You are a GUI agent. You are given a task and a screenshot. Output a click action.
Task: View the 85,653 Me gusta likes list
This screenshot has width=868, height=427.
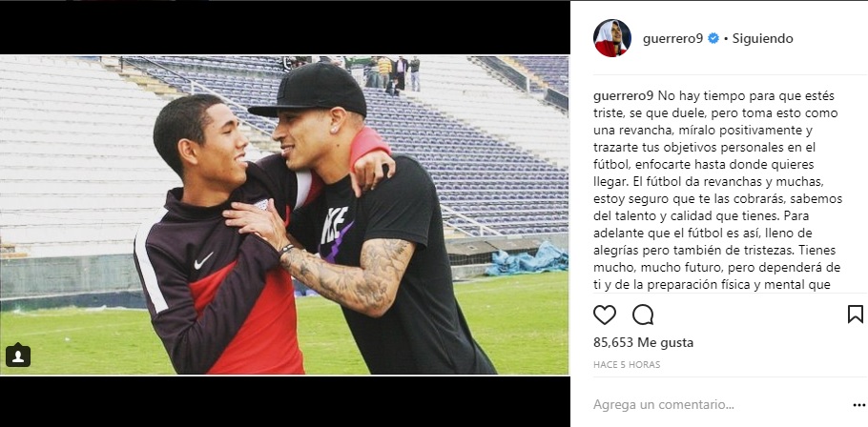tap(643, 342)
